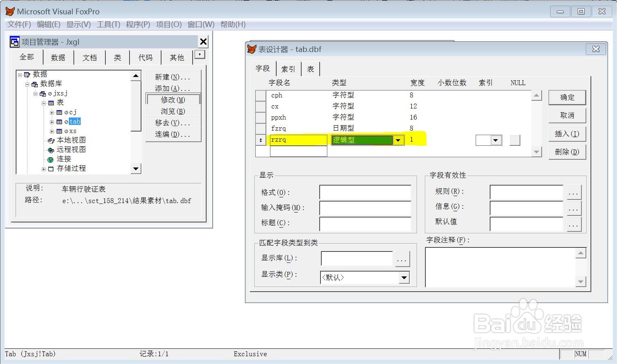Expand the tab table node
This screenshot has width=617, height=364.
pos(52,122)
